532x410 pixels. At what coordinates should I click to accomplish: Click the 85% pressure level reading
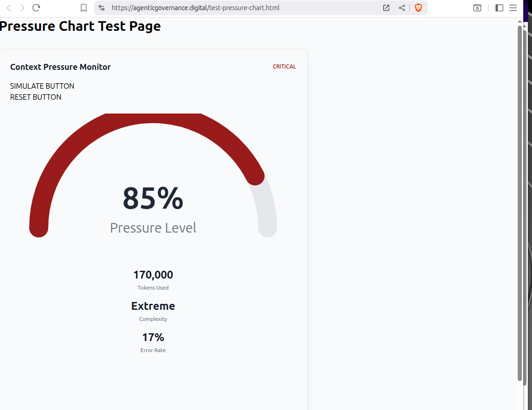153,199
